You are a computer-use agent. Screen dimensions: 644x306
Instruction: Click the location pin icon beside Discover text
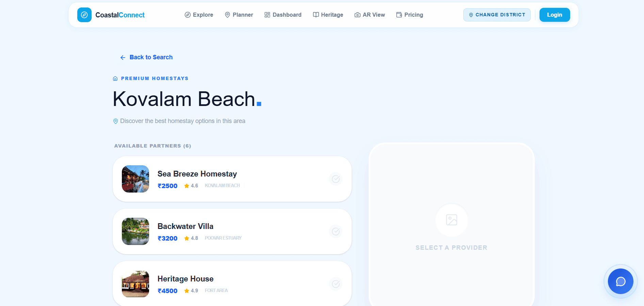pyautogui.click(x=116, y=121)
